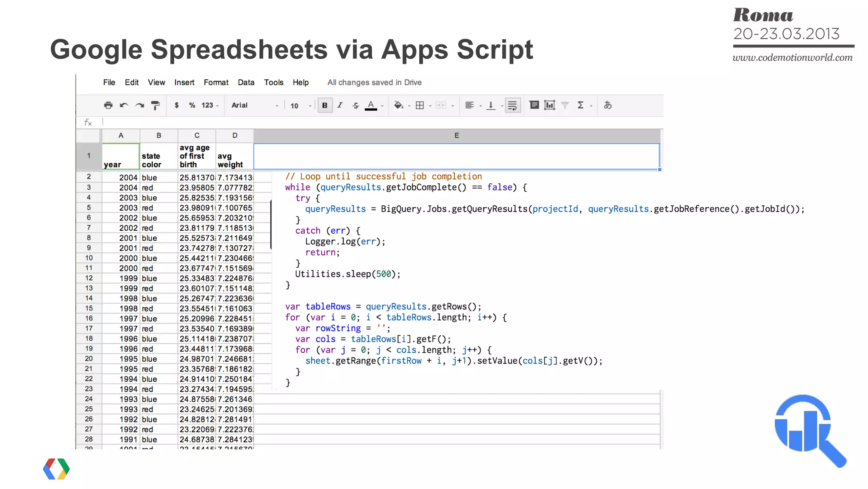
Task: Expand the merge cells dropdown arrow
Action: (453, 106)
